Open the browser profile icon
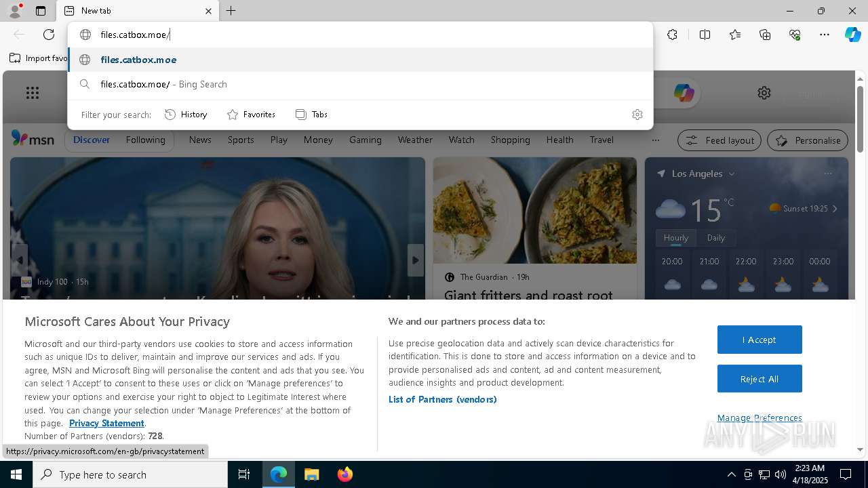868x488 pixels. pos(14,11)
